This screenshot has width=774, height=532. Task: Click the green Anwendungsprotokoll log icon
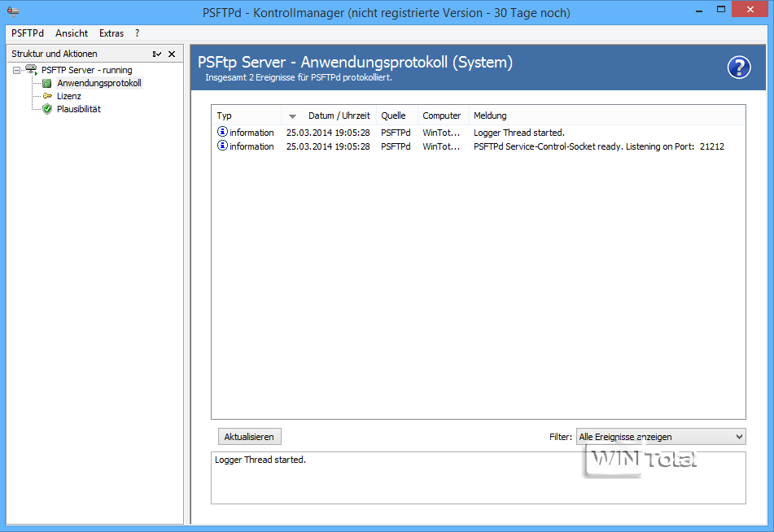point(47,83)
